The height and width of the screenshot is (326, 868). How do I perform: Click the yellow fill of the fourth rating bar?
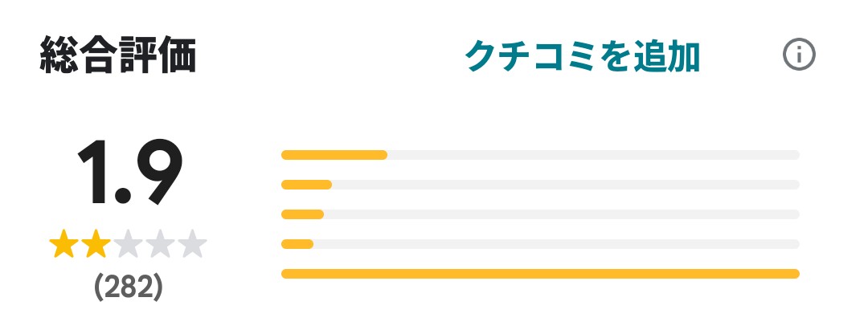(297, 244)
